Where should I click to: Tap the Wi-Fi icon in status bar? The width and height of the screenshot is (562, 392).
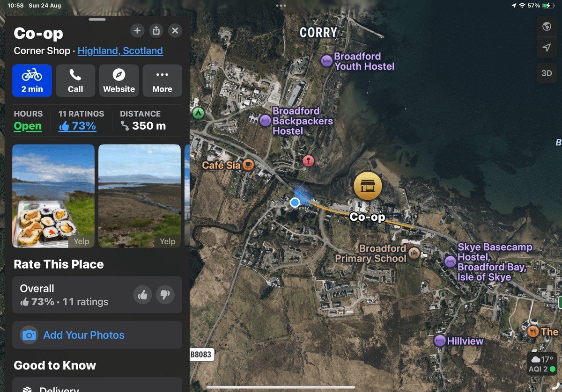tap(522, 6)
